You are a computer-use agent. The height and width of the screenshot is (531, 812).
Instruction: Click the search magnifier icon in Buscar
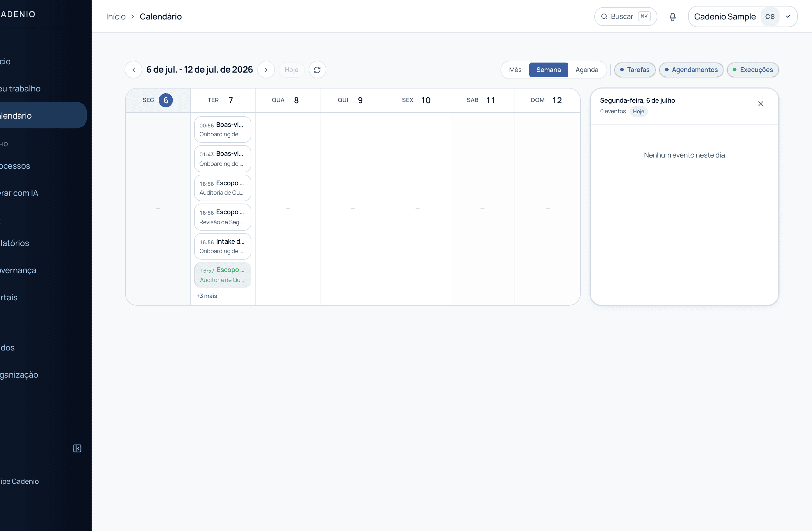coord(604,17)
